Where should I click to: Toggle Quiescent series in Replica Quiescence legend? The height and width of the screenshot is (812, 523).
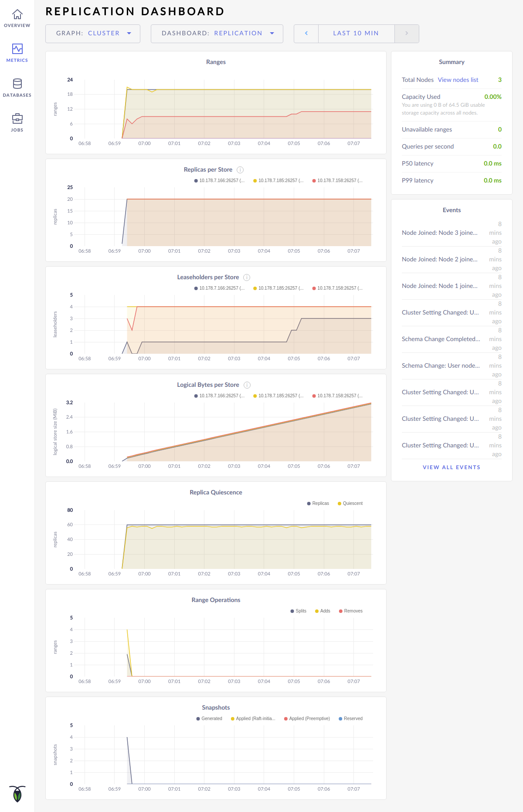pos(352,504)
